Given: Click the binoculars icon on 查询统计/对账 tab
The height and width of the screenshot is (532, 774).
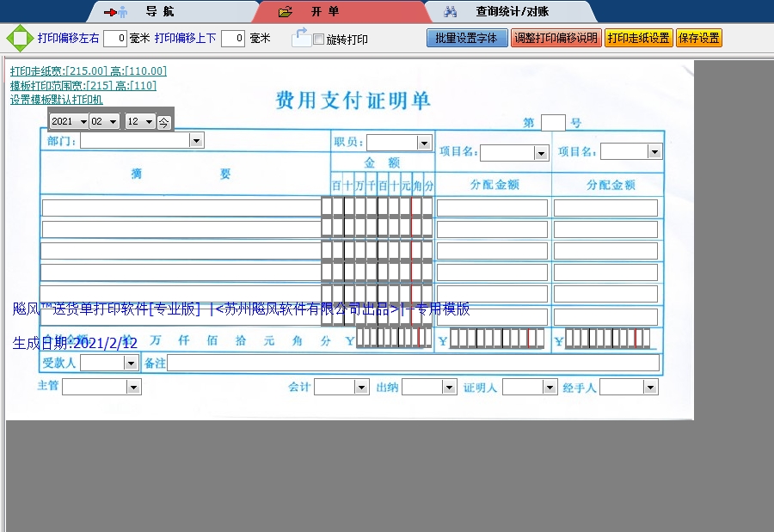Looking at the screenshot, I should coord(451,12).
